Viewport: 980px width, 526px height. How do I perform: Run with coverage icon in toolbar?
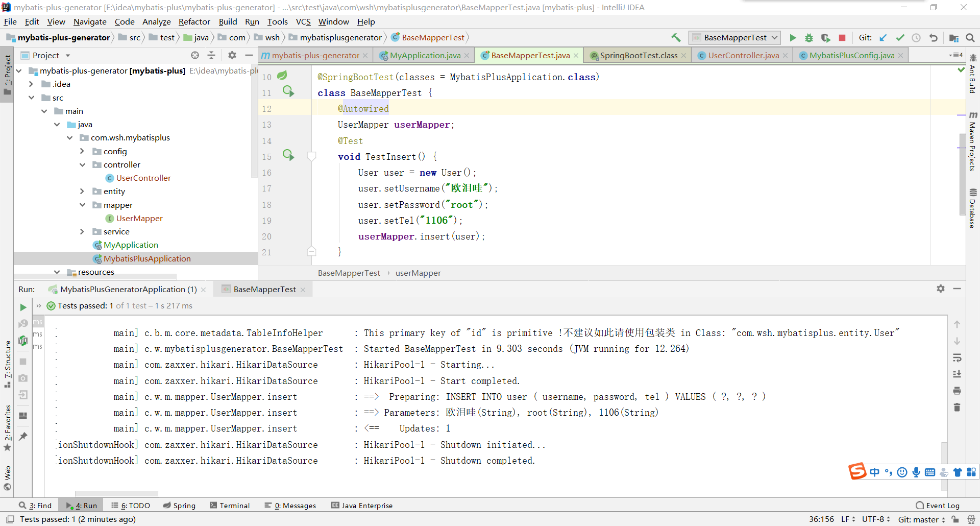click(x=825, y=38)
